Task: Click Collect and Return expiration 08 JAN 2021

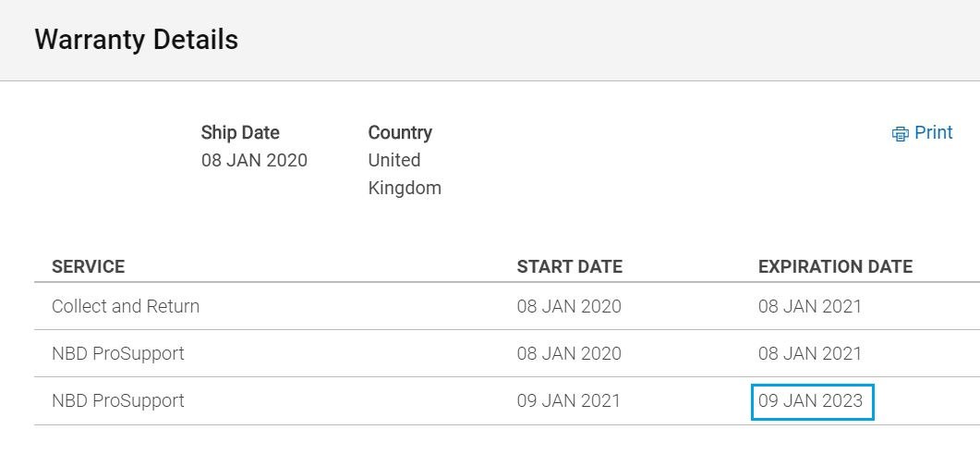Action: (x=809, y=306)
